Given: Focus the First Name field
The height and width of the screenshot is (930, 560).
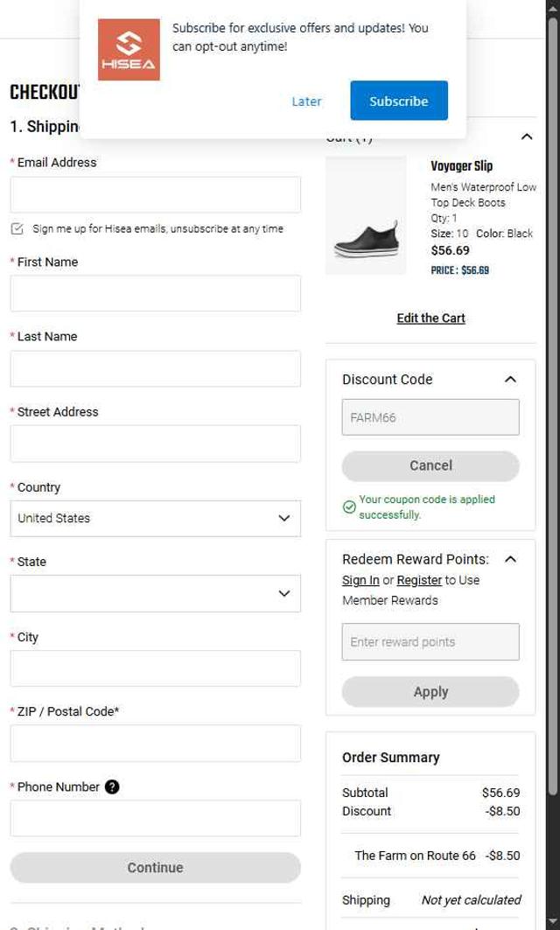Looking at the screenshot, I should pyautogui.click(x=156, y=294).
